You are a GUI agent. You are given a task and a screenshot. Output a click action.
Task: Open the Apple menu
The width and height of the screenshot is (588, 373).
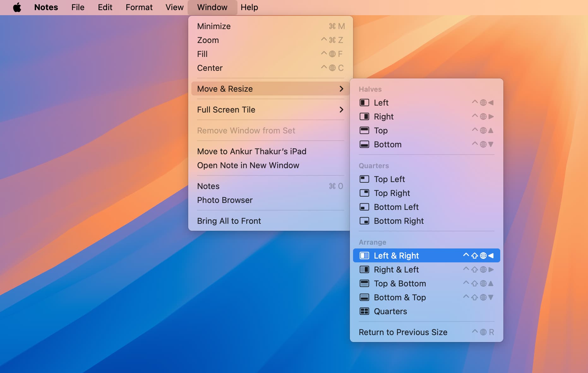[x=17, y=7]
